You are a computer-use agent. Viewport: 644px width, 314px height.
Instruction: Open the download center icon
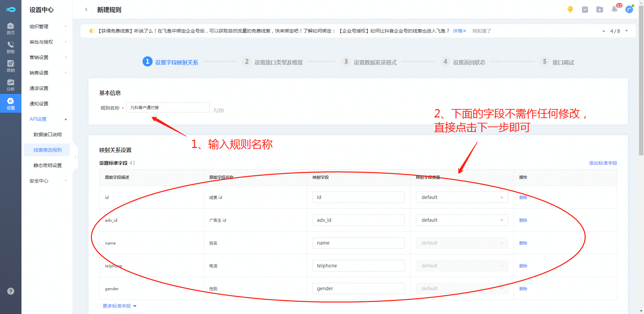click(x=599, y=9)
